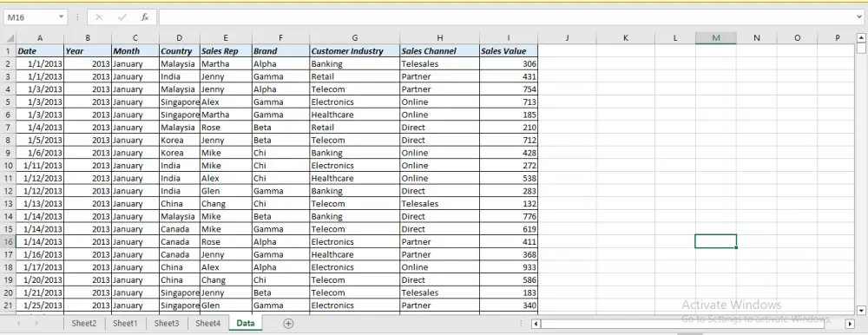Click sales value 754
Image resolution: width=868 pixels, height=335 pixels.
(508, 89)
